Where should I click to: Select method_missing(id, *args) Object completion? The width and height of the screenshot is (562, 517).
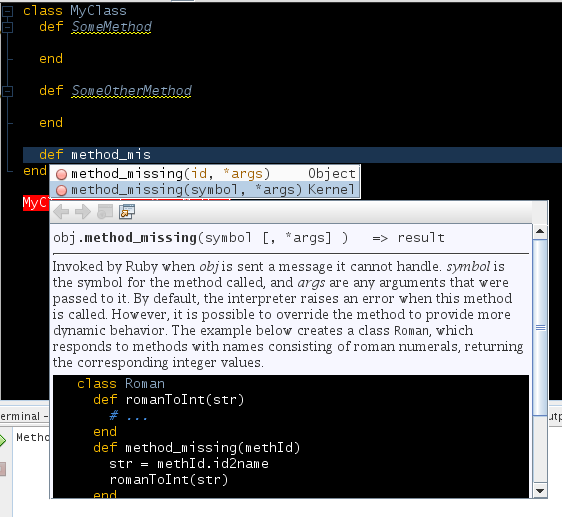[205, 174]
